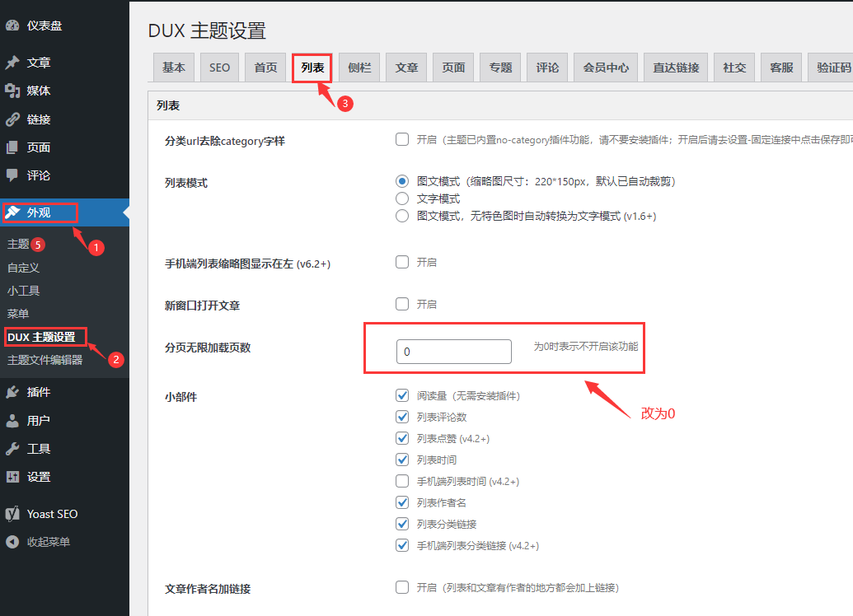This screenshot has width=853, height=616.
Task: Open the 基本 settings tab
Action: pos(174,68)
